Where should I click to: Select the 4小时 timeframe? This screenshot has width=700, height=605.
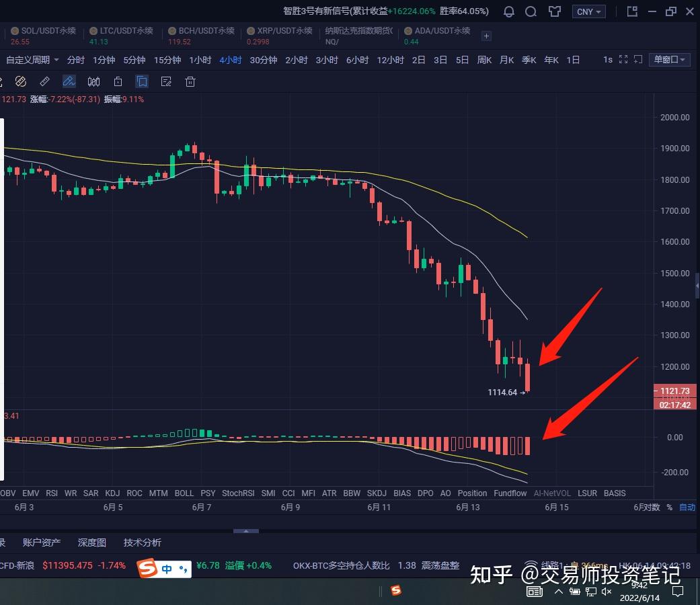(x=231, y=60)
